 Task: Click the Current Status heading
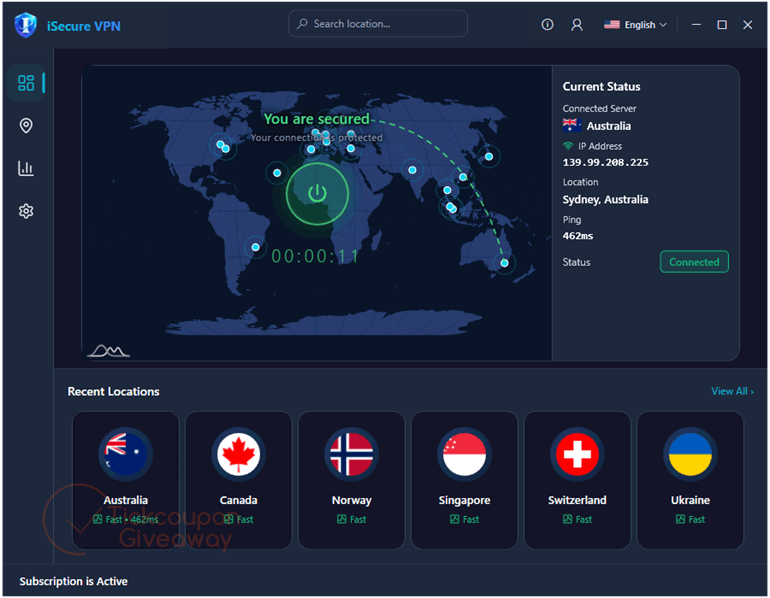(x=602, y=86)
